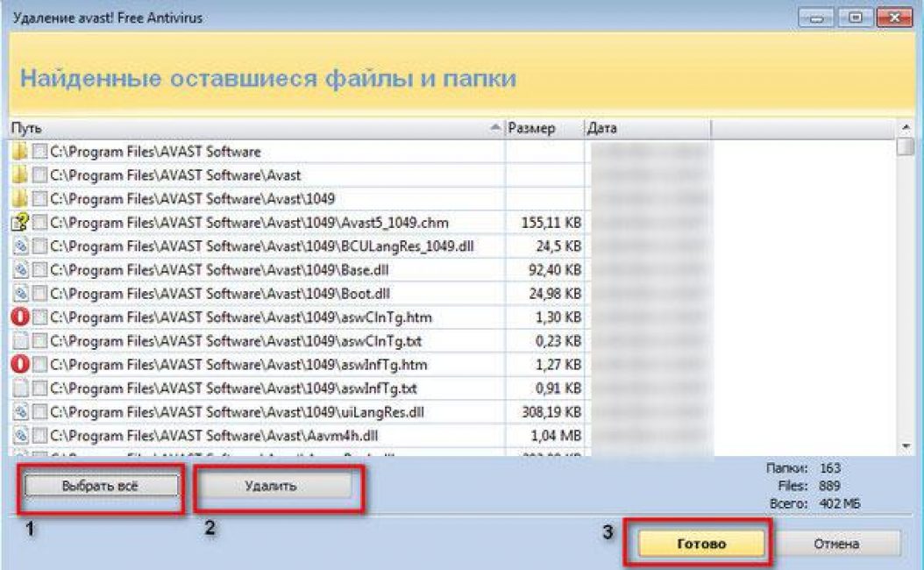Select the aswInfTg.txt file path
Screen dimensions: 924x570
pyautogui.click(x=234, y=388)
